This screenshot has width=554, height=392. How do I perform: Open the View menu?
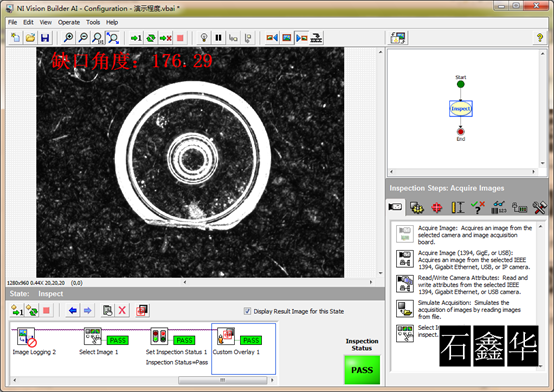[x=46, y=22]
